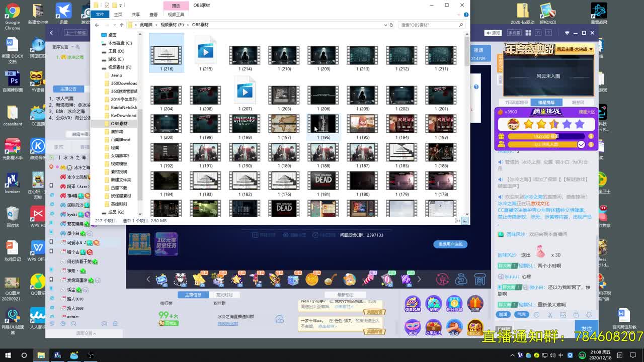Open the 积分商城 icon
Screen dimensions: 644x362
point(454,304)
